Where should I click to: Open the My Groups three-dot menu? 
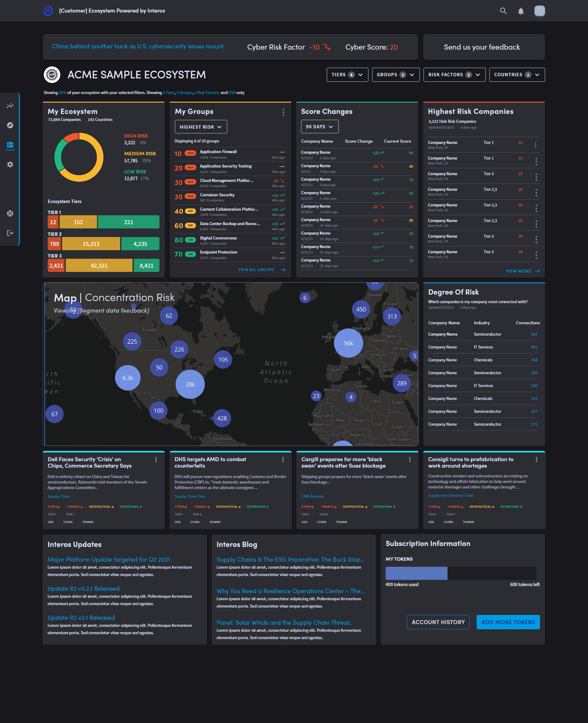(283, 112)
